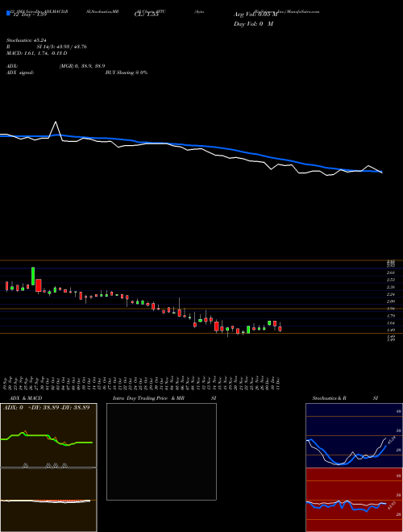Image resolution: width=403 pixels, height=532 pixels.
Task: Click the 'Day Vol: 0 M' label
Action: pyautogui.click(x=253, y=24)
